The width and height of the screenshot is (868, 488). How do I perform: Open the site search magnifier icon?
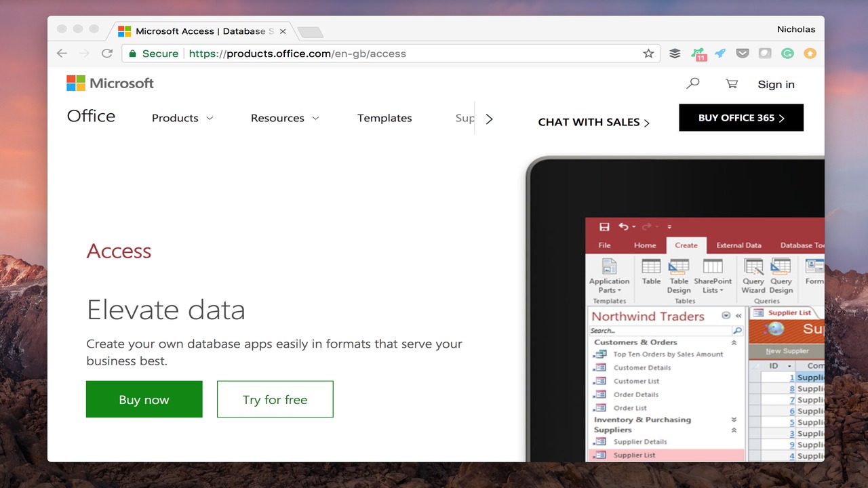click(692, 83)
